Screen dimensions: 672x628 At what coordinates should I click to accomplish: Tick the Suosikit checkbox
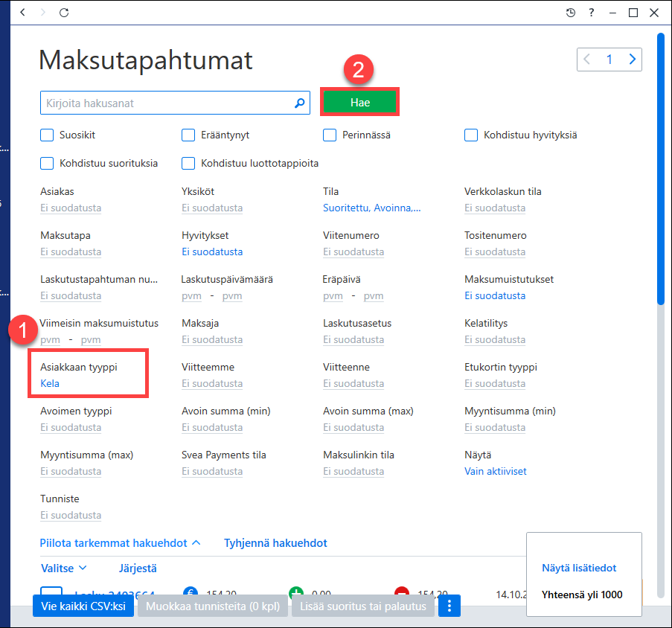[47, 135]
